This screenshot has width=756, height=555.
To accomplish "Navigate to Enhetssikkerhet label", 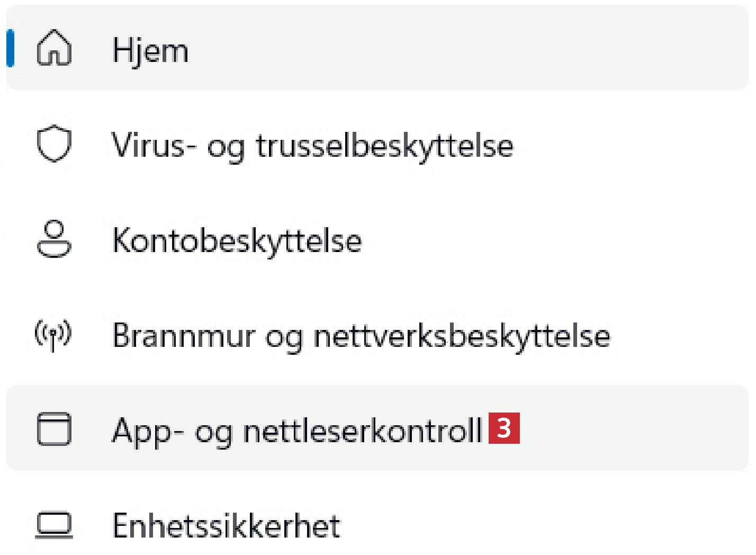I will 226,526.
